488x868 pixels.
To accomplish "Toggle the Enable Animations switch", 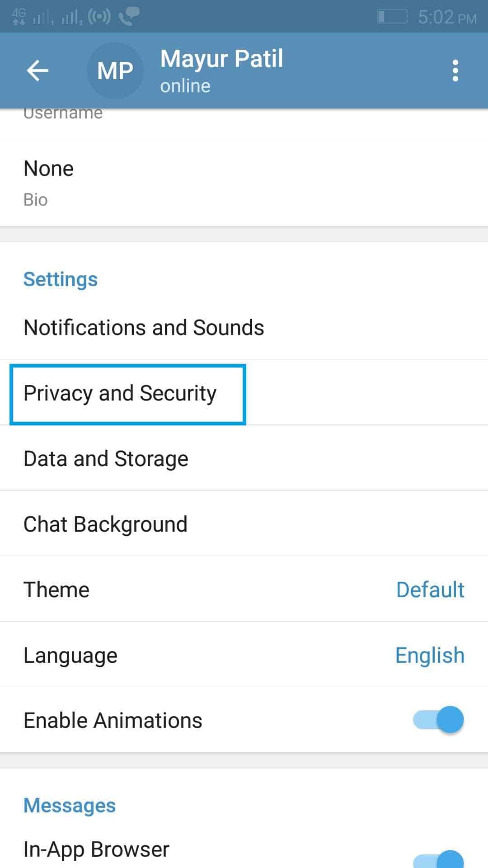I will pyautogui.click(x=438, y=720).
